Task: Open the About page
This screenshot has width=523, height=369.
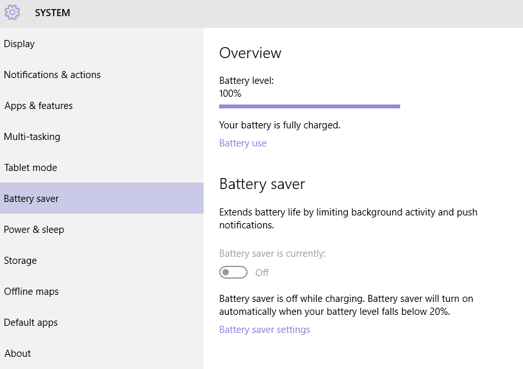Action: [x=102, y=353]
